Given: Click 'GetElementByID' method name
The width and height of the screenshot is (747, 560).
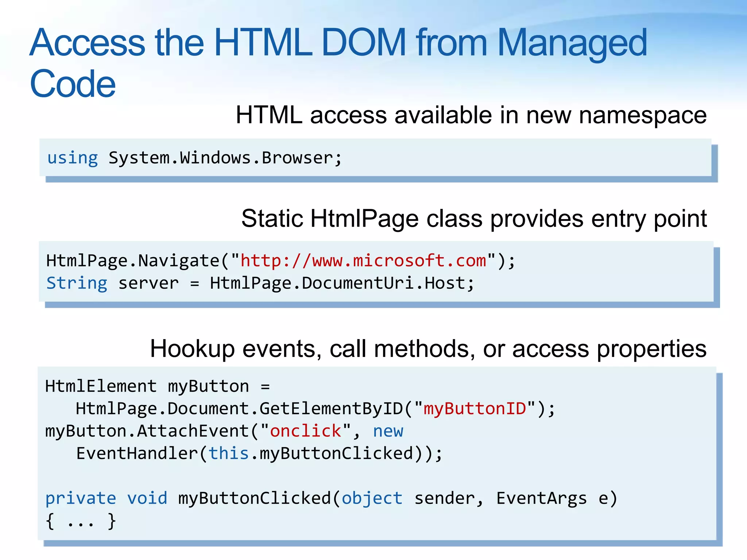Looking at the screenshot, I should tap(331, 409).
